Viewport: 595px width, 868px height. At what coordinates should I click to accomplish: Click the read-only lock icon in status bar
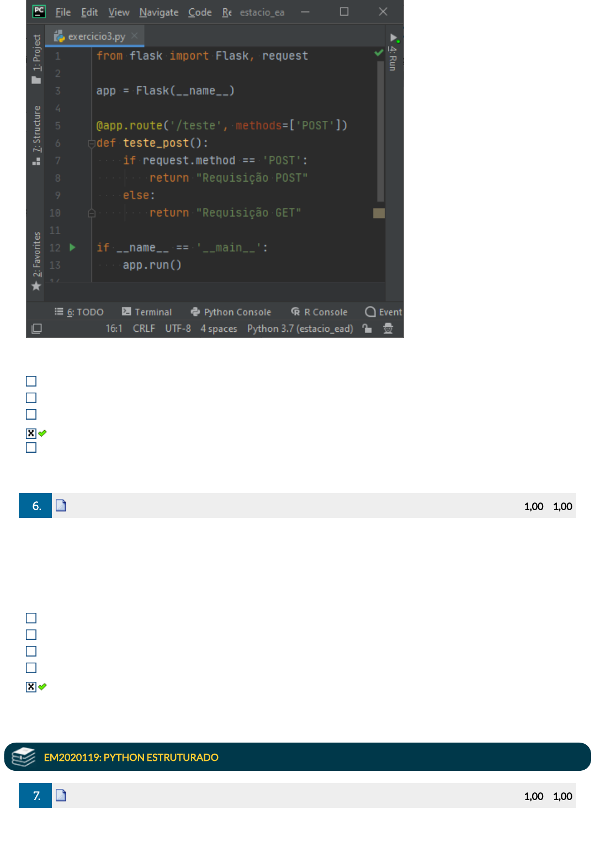[x=367, y=329]
